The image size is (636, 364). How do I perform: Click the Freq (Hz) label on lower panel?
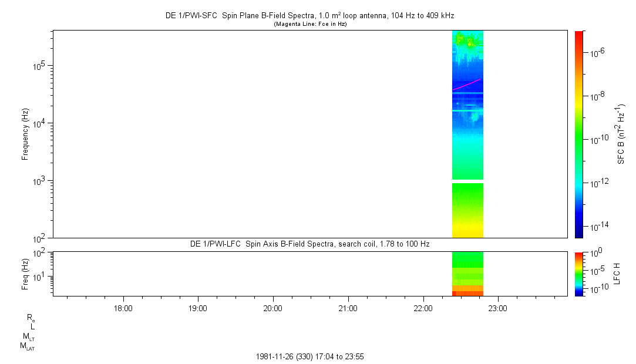pyautogui.click(x=26, y=274)
